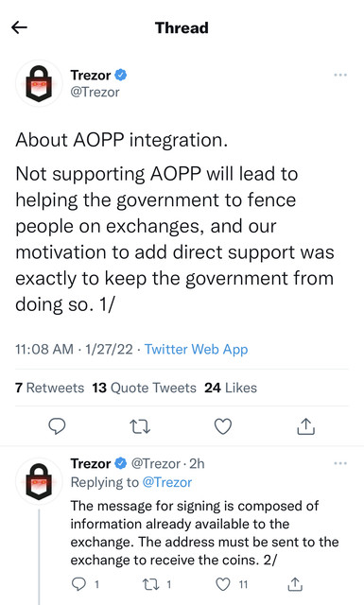The height and width of the screenshot is (605, 364).
Task: Retweet the main AOPP tweet
Action: (140, 426)
